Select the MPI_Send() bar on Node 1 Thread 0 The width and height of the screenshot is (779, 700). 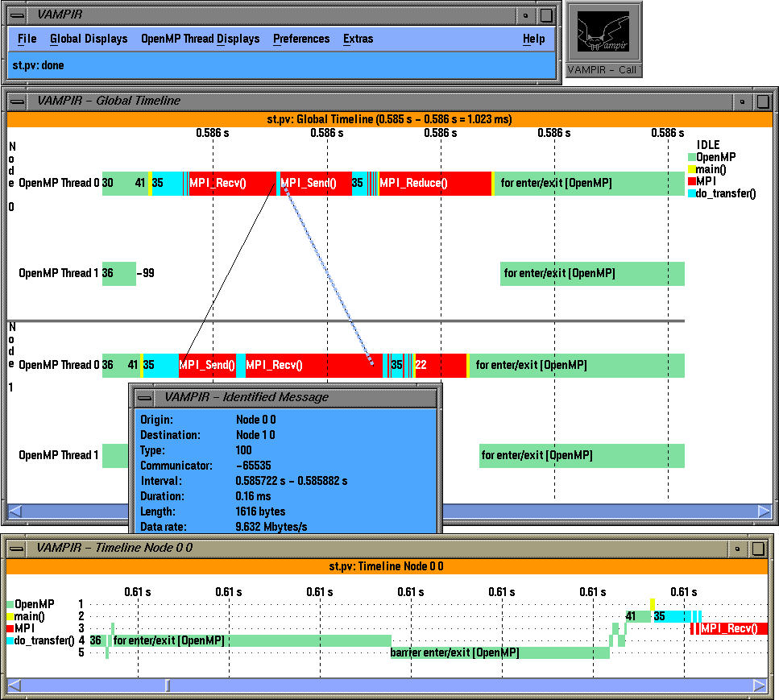[207, 365]
